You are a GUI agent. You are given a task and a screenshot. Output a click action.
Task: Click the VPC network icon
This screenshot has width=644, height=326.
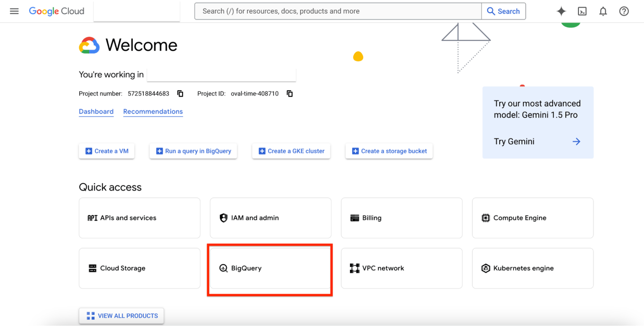(x=355, y=268)
